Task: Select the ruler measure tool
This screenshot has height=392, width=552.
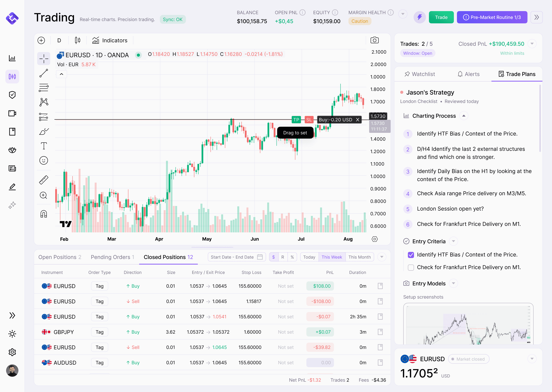Action: 44,180
